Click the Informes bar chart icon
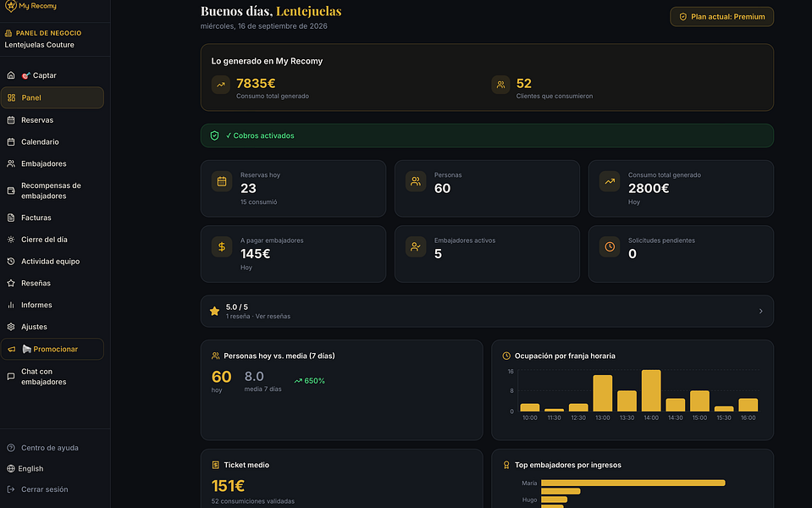 [11, 305]
